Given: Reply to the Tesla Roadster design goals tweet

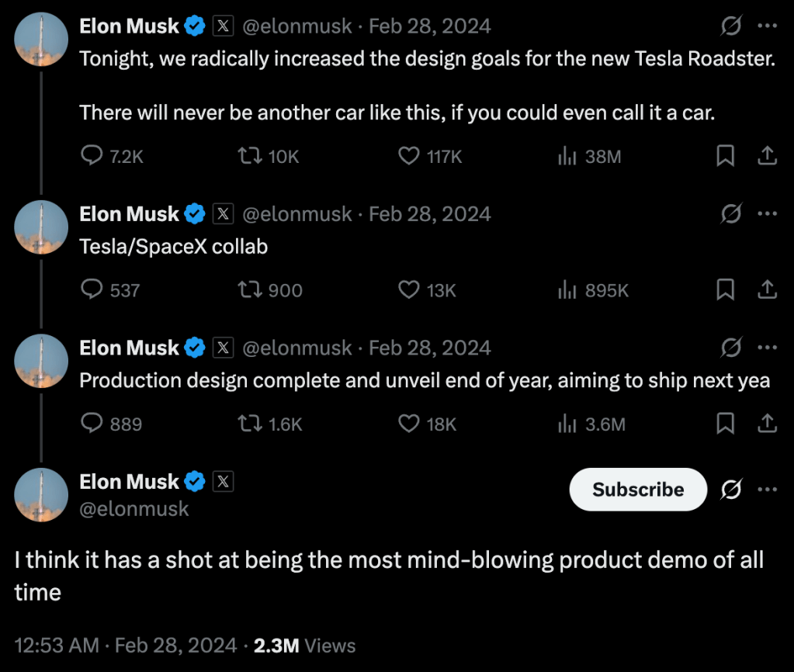Looking at the screenshot, I should (92, 157).
